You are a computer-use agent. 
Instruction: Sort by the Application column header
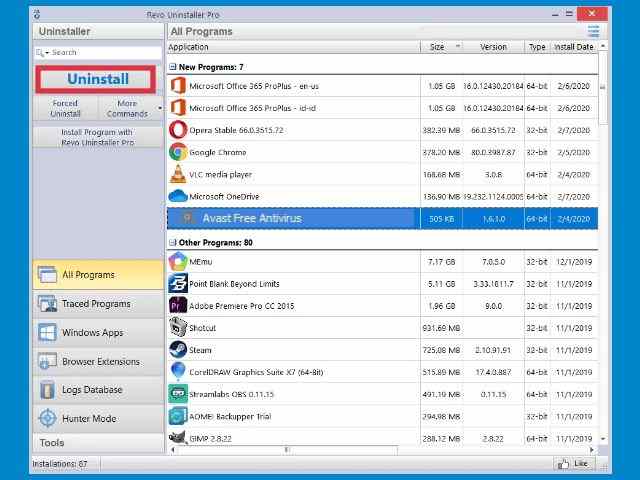294,47
